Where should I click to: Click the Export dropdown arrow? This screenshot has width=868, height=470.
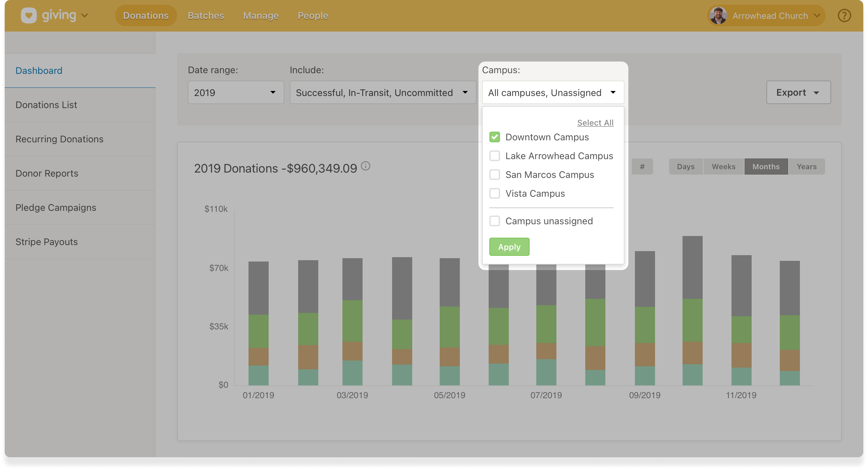[x=817, y=92]
